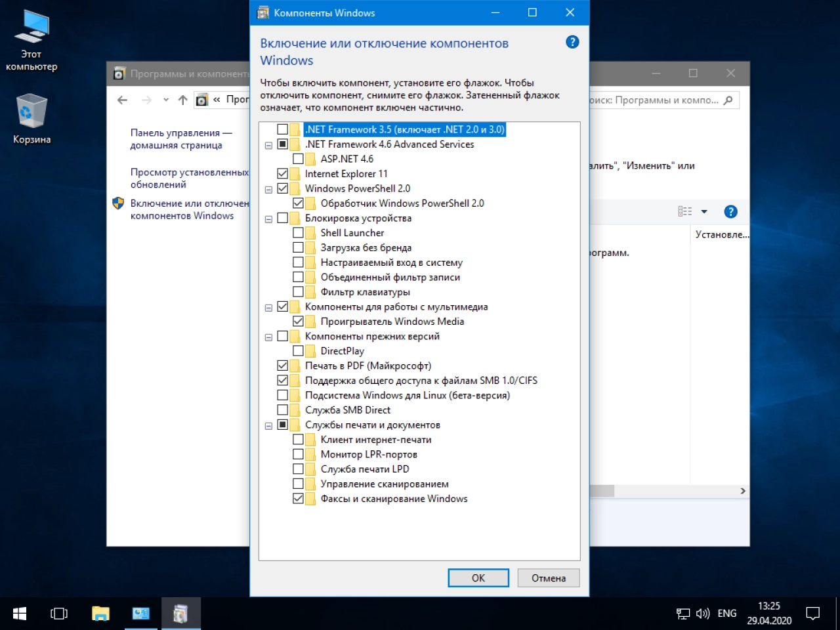Click the Компоненты Windows title bar icon
The height and width of the screenshot is (630, 840).
(263, 12)
